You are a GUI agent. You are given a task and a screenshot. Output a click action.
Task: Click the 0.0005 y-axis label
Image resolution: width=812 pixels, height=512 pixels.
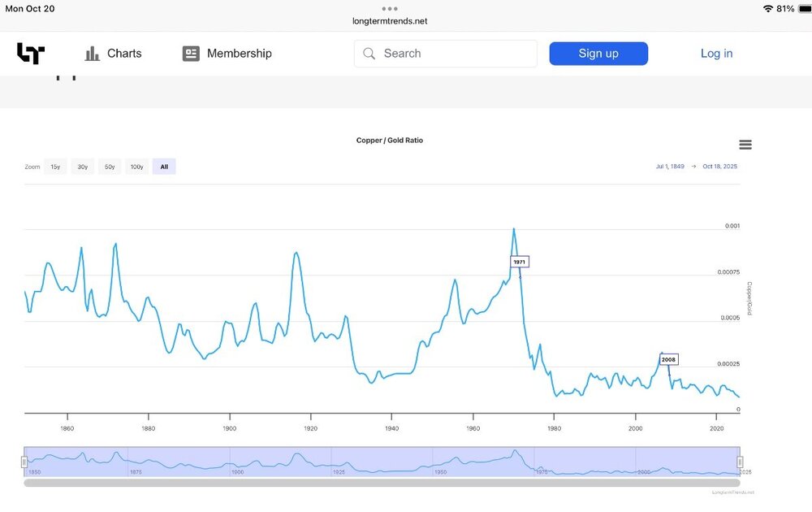(x=730, y=318)
